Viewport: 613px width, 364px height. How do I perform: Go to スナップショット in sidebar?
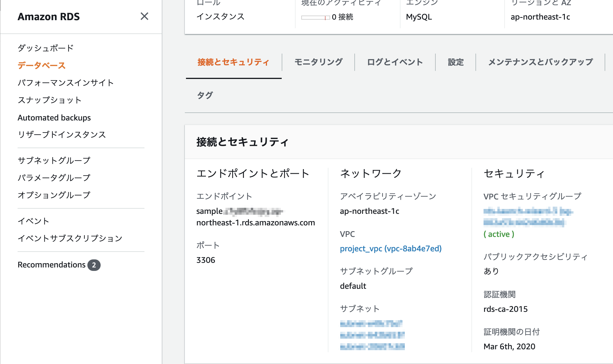(50, 100)
